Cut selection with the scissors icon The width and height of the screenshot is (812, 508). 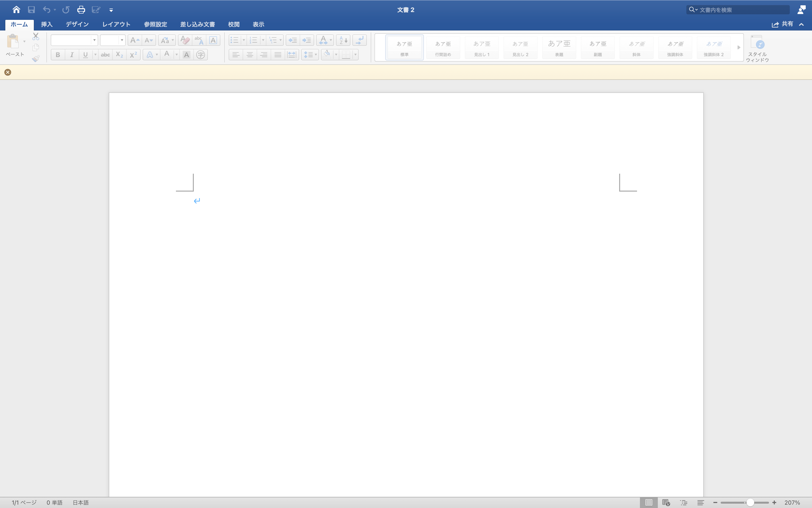click(x=36, y=36)
